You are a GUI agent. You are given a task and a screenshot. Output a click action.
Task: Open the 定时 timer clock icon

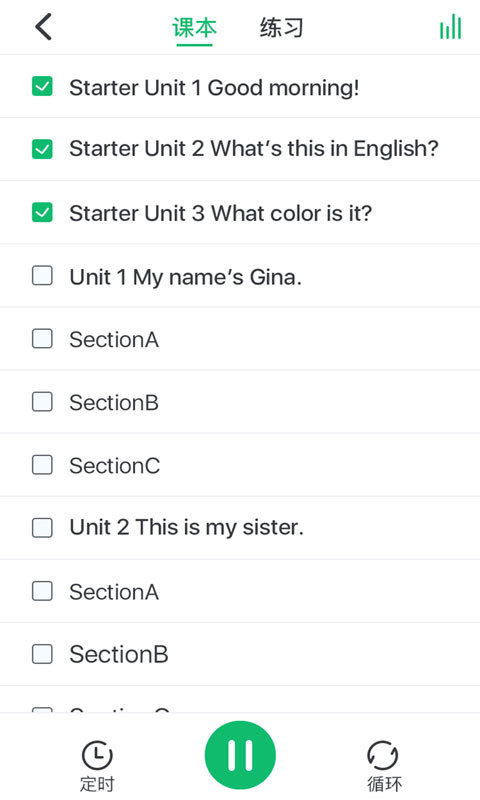click(97, 755)
